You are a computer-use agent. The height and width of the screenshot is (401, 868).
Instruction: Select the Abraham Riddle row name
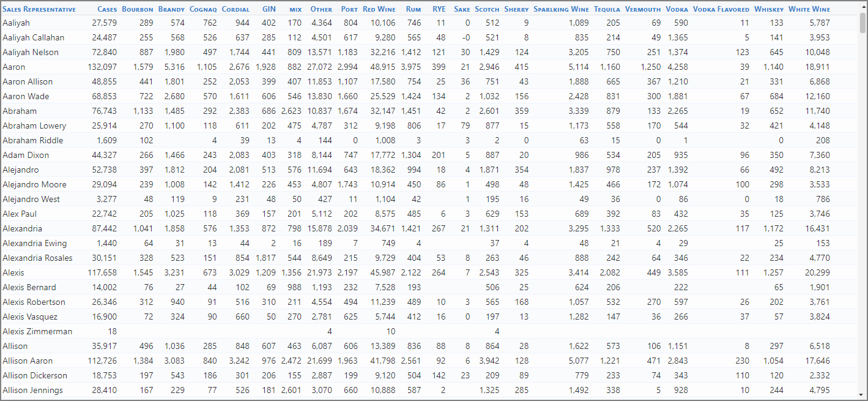pyautogui.click(x=32, y=140)
